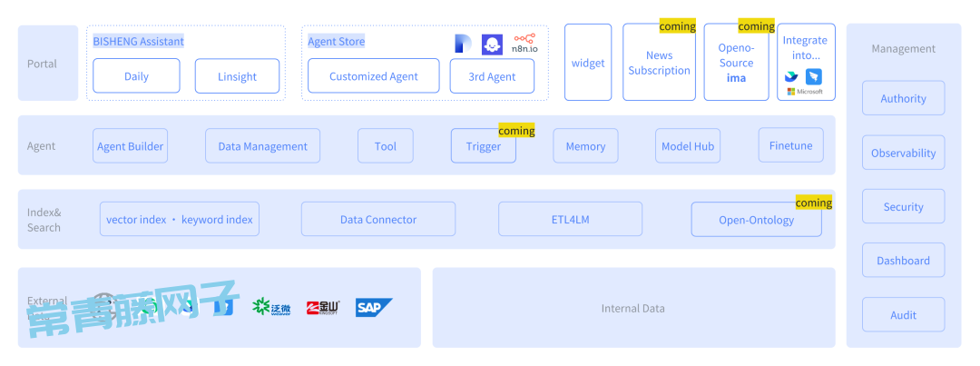980x366 pixels.
Task: Click the coming tag on Trigger
Action: tap(516, 131)
